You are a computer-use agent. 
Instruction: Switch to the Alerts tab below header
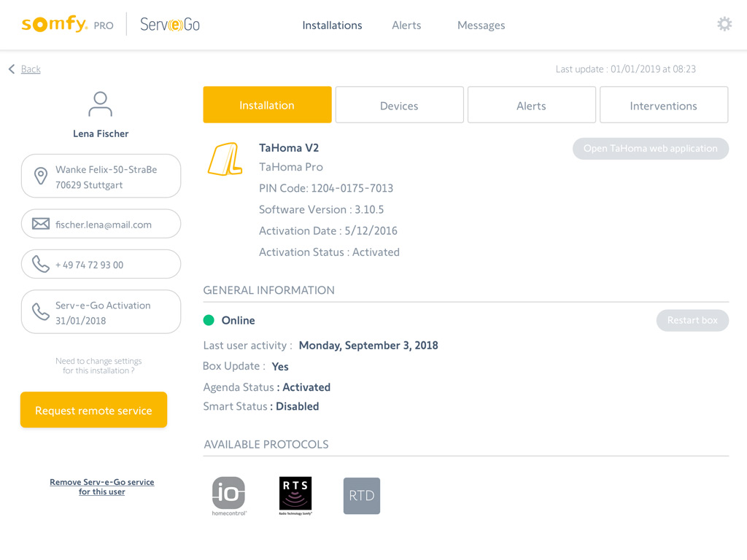(x=532, y=105)
